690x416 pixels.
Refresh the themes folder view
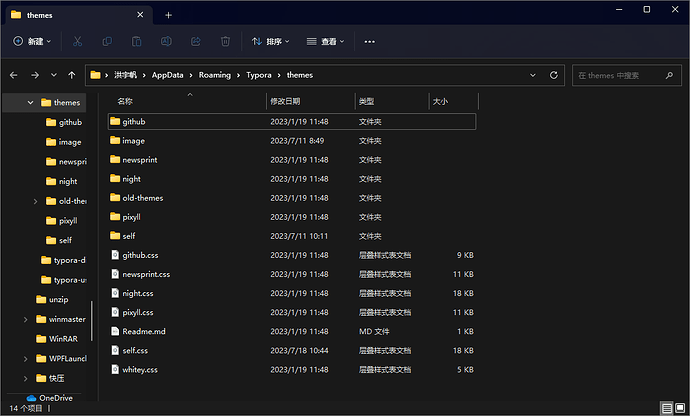point(554,75)
